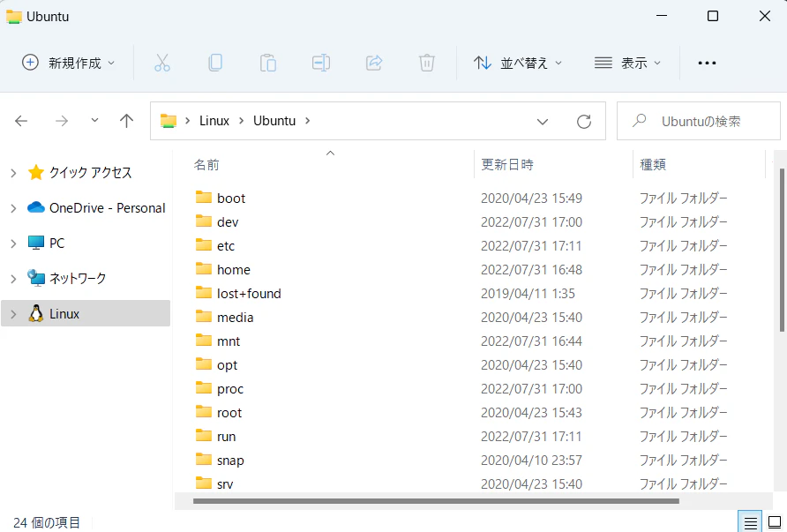Screen dimensions: 787x532
Task: Click the vertical scrollbar thumb
Action: tap(782, 250)
